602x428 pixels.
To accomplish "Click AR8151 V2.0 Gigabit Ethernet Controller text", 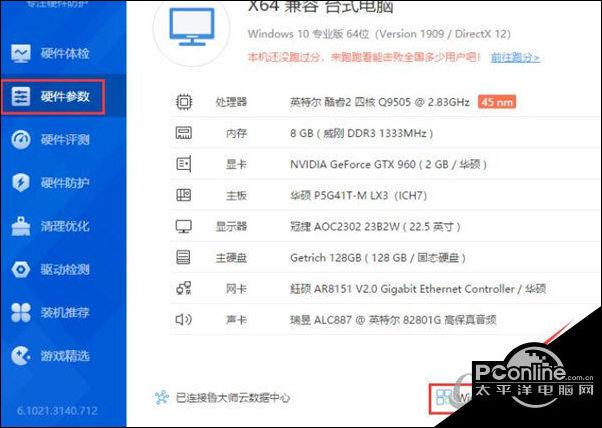I will coord(418,289).
